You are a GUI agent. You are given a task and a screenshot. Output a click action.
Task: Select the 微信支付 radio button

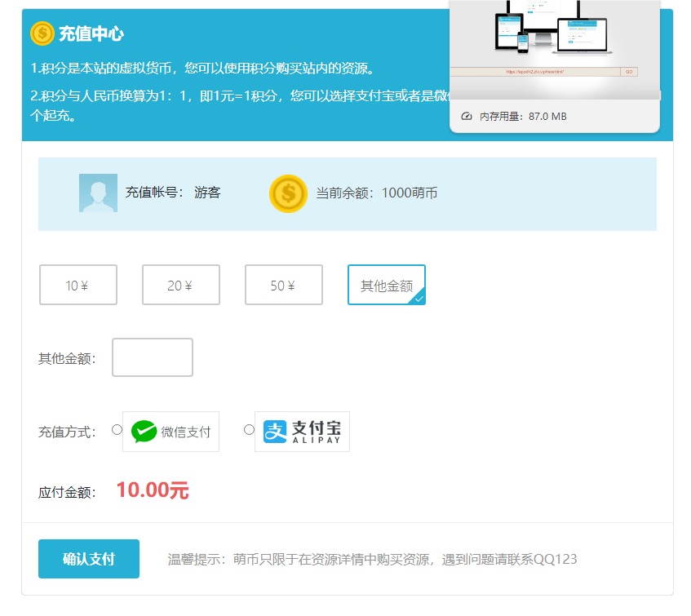pyautogui.click(x=117, y=430)
